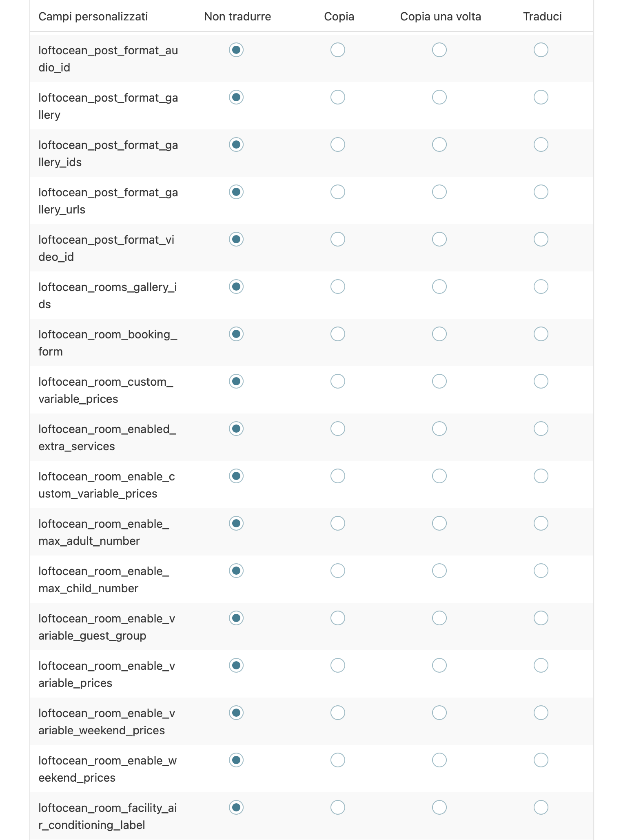Select Copia una volta for loftocean_room_enable_custom_variable_prices
621x840 pixels.
[x=439, y=476]
